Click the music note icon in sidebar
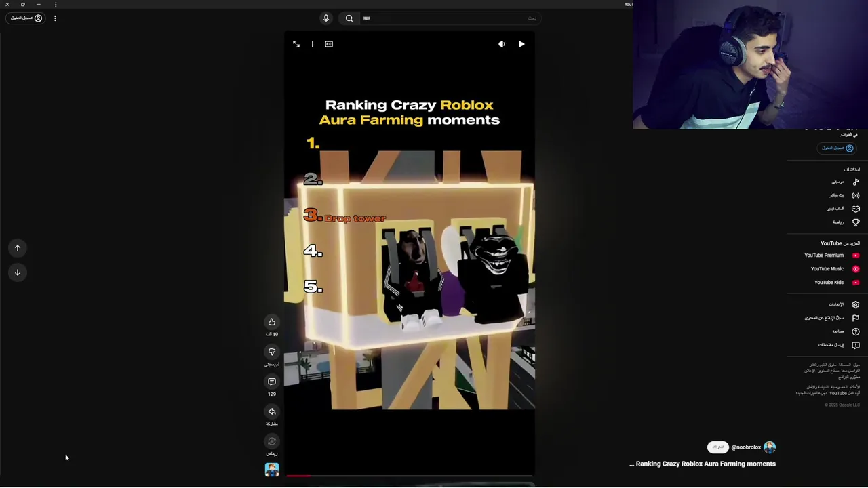 (x=856, y=182)
